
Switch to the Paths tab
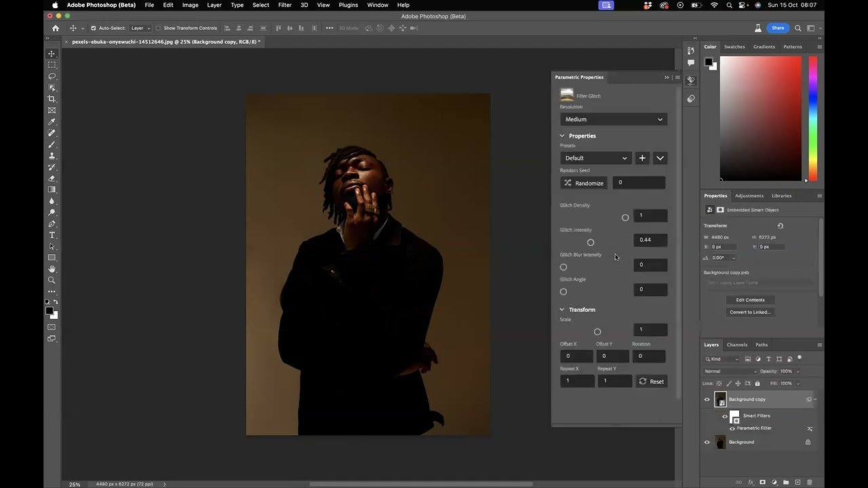coord(762,345)
